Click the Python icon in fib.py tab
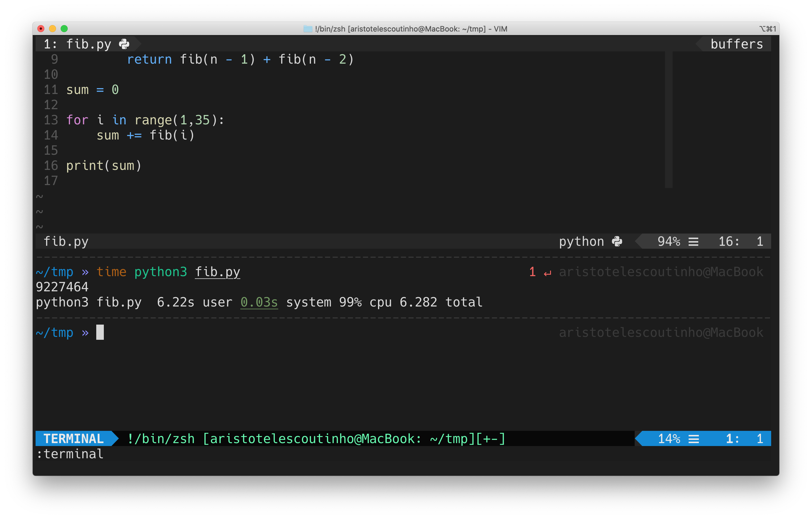Screen dimensions: 812x519 coord(124,44)
